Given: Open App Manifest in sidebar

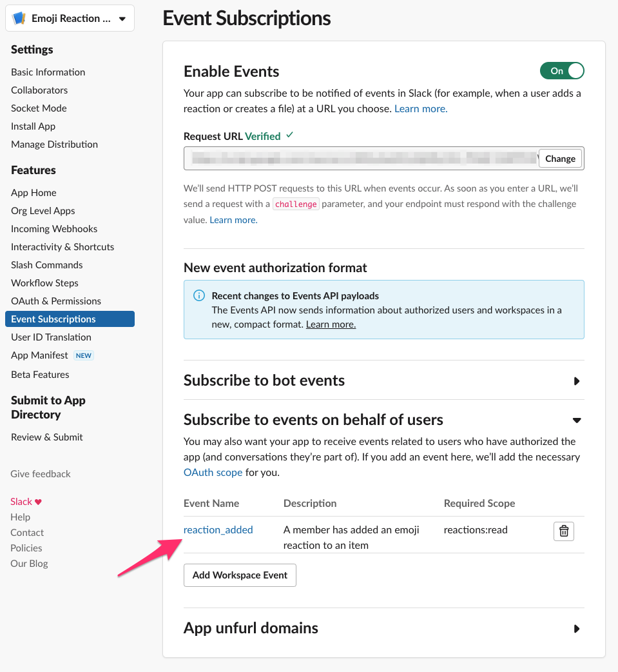Looking at the screenshot, I should (x=39, y=355).
